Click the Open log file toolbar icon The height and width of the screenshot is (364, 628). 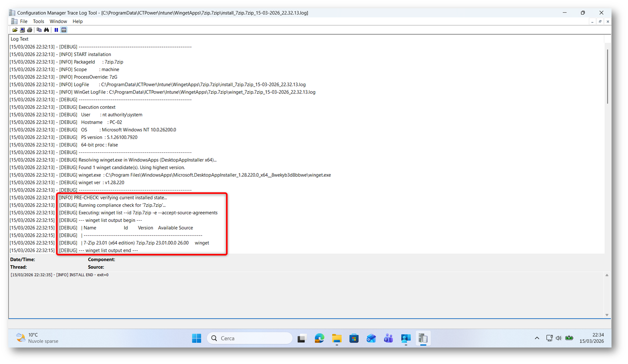(15, 30)
